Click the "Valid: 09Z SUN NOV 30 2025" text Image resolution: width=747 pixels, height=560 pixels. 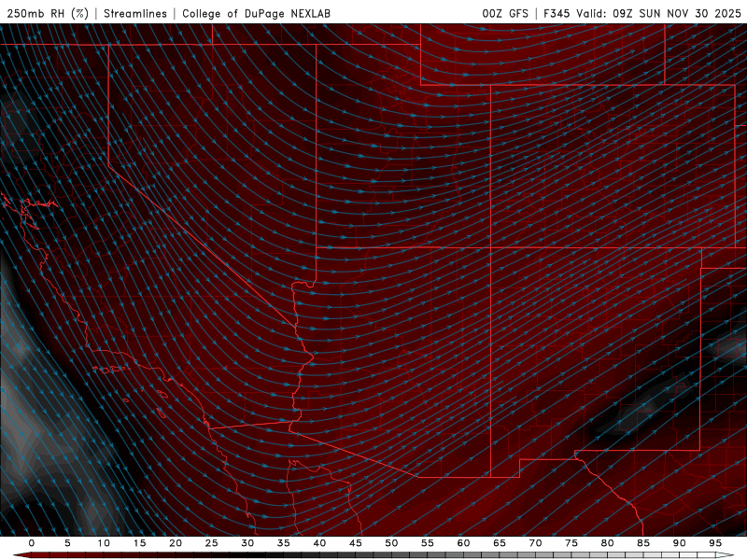click(x=658, y=13)
